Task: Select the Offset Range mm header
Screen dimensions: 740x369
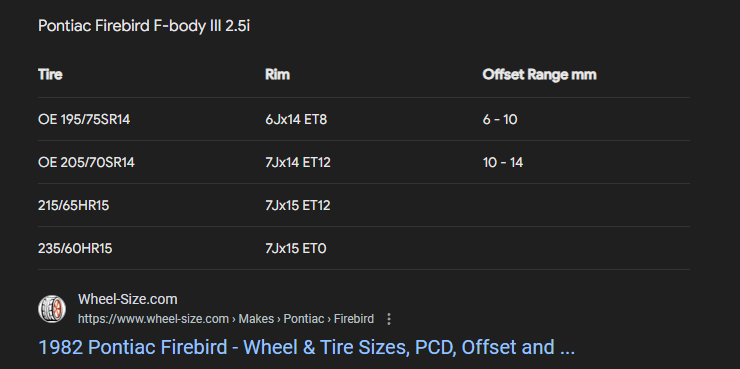Action: pyautogui.click(x=539, y=75)
